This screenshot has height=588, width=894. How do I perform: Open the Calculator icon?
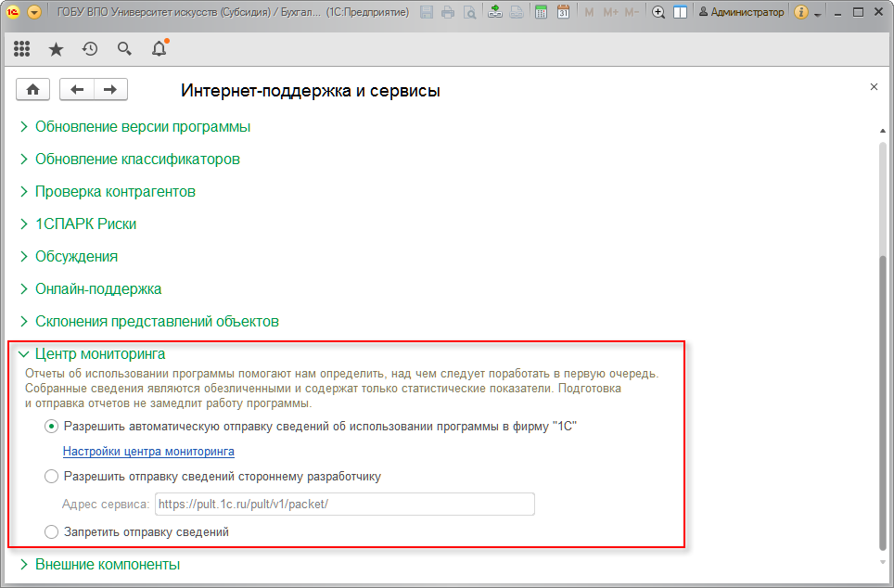pyautogui.click(x=541, y=12)
